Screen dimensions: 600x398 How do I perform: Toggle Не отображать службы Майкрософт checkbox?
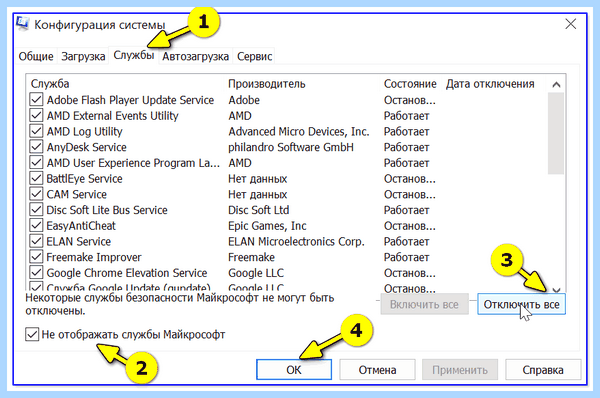click(32, 334)
